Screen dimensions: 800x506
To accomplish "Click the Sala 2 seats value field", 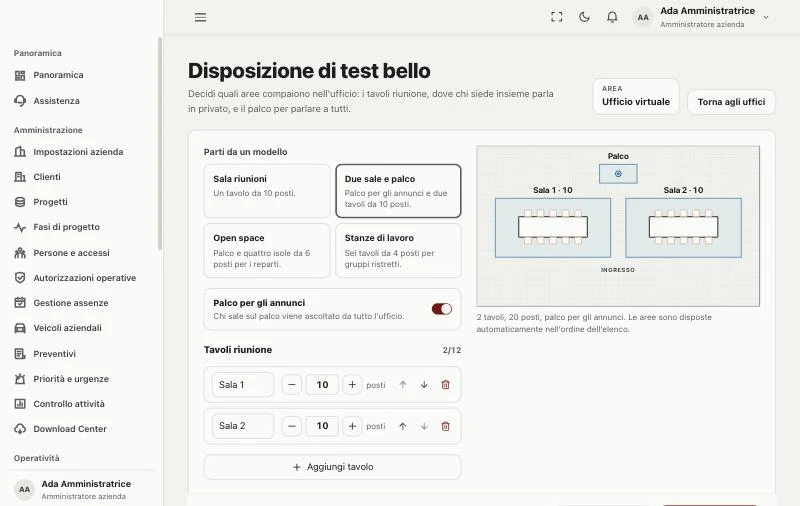I will click(x=322, y=426).
